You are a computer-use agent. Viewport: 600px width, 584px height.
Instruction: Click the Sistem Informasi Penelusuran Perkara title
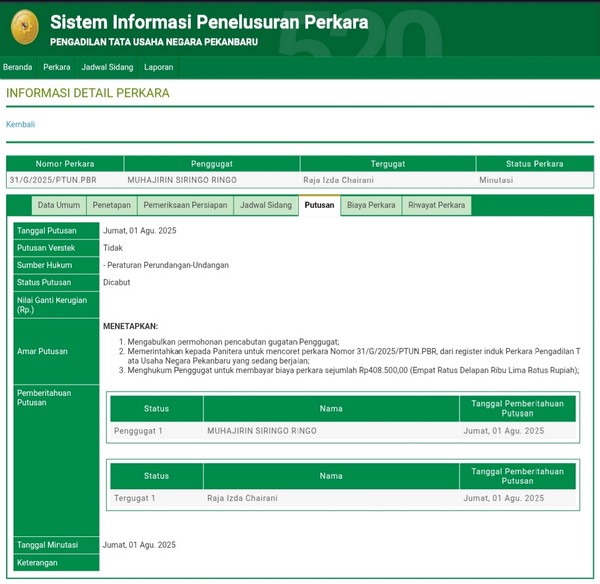209,22
